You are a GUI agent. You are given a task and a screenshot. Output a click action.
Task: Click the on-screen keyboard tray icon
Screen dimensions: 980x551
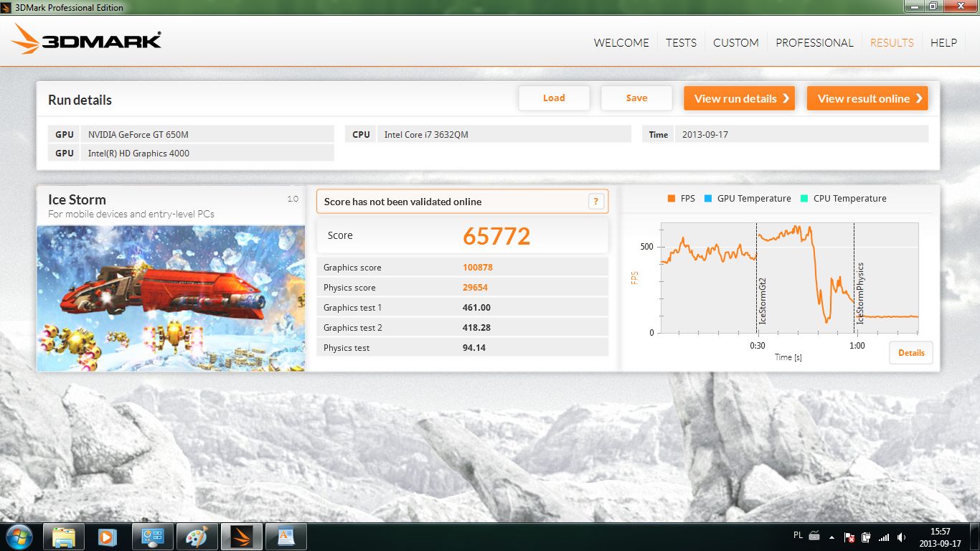pos(814,536)
